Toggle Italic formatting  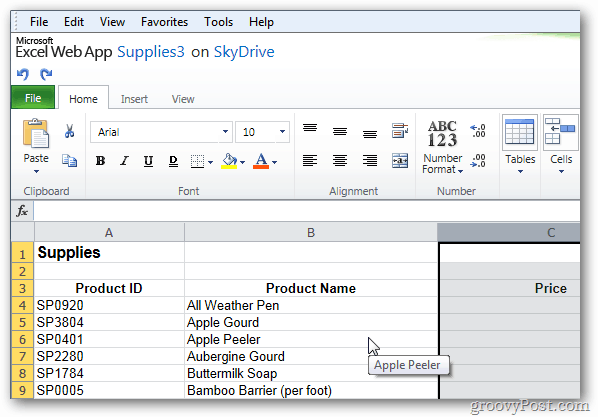[124, 161]
